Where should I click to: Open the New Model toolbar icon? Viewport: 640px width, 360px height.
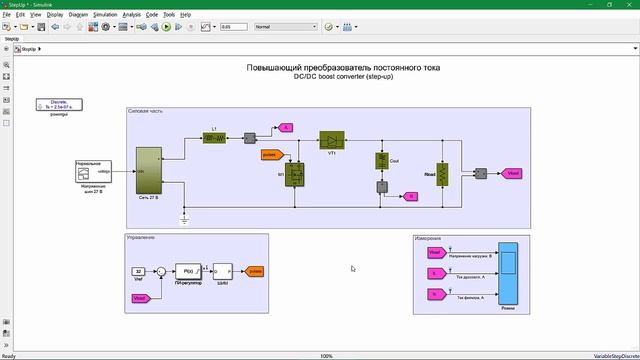[6, 27]
